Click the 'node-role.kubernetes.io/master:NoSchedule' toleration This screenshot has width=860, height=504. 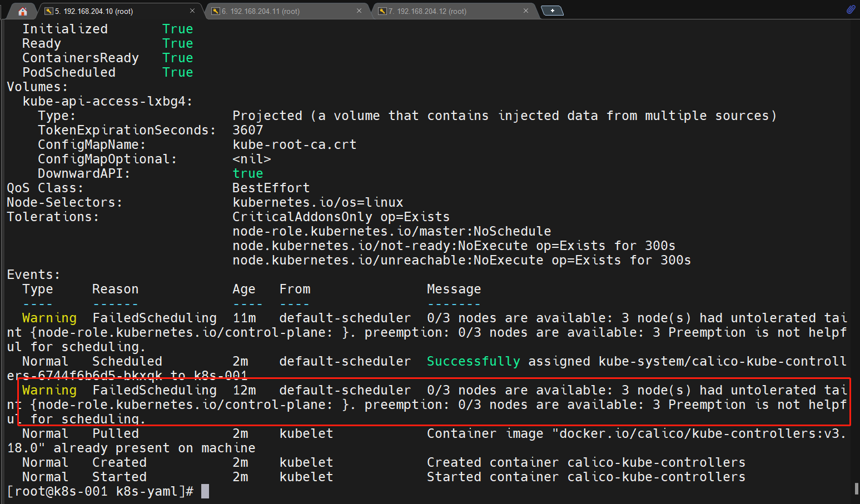pyautogui.click(x=392, y=231)
